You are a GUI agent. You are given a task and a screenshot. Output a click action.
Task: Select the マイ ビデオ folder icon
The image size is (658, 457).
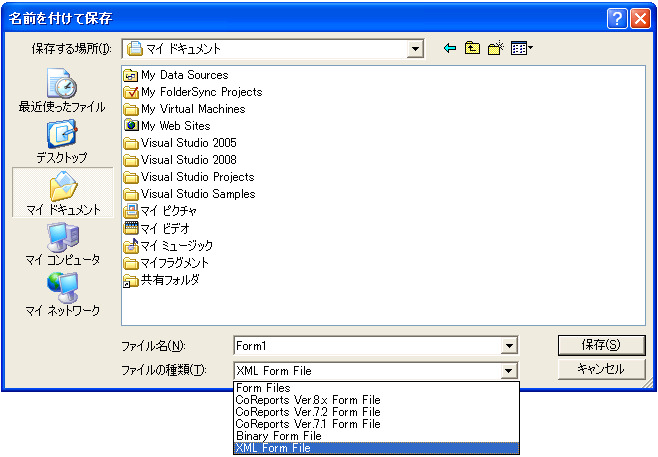[131, 228]
